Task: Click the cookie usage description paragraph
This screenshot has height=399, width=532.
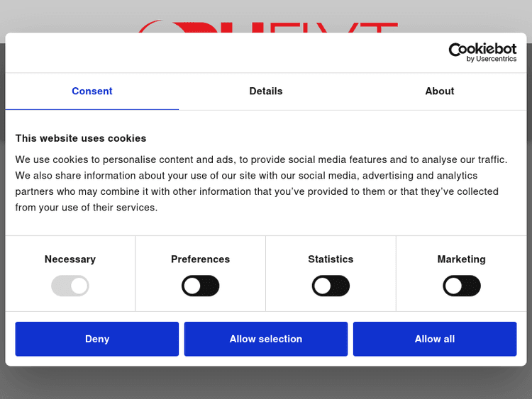Action: click(262, 184)
